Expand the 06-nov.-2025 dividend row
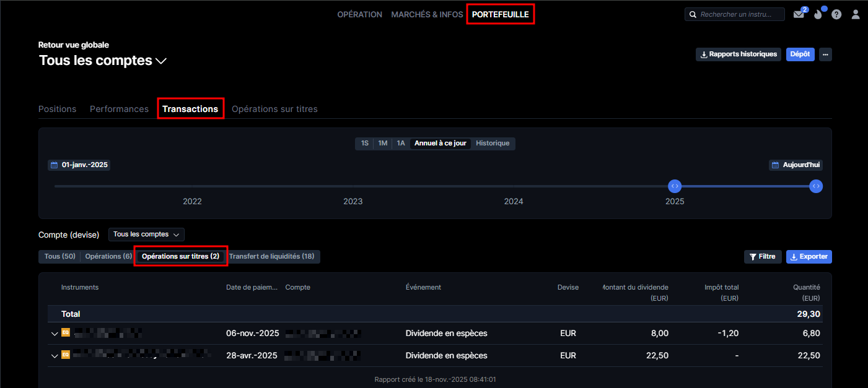The image size is (868, 388). click(54, 334)
